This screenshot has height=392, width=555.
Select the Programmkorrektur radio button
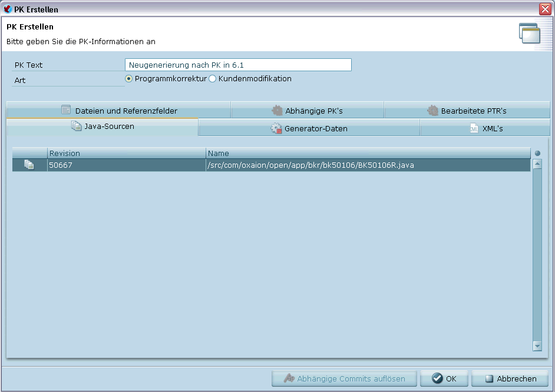pos(129,78)
